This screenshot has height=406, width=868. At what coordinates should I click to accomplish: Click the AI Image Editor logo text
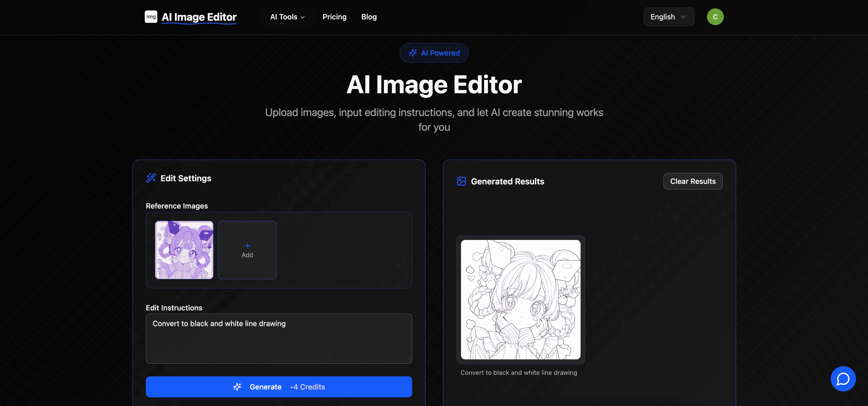coord(199,17)
